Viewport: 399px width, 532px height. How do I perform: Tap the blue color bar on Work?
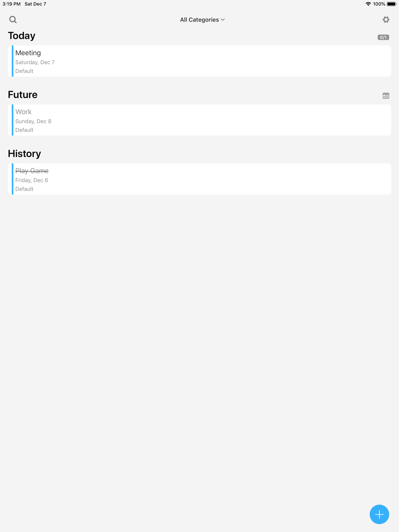[12, 120]
